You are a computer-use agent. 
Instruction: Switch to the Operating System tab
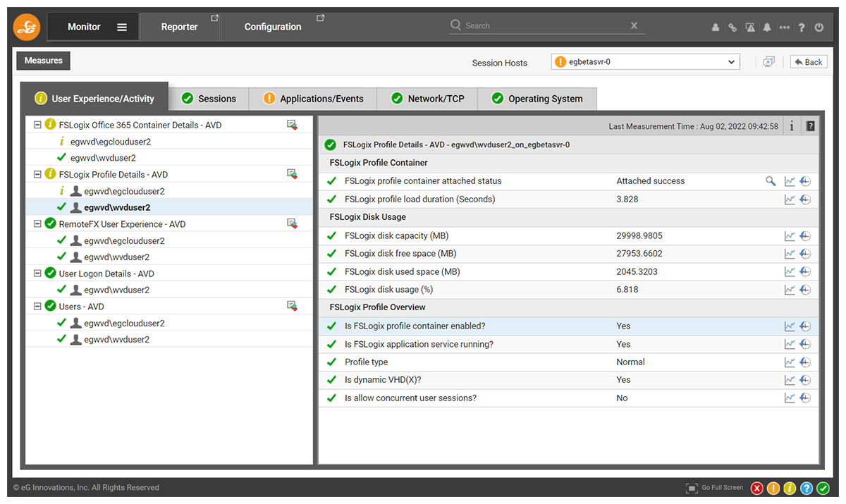(x=538, y=99)
